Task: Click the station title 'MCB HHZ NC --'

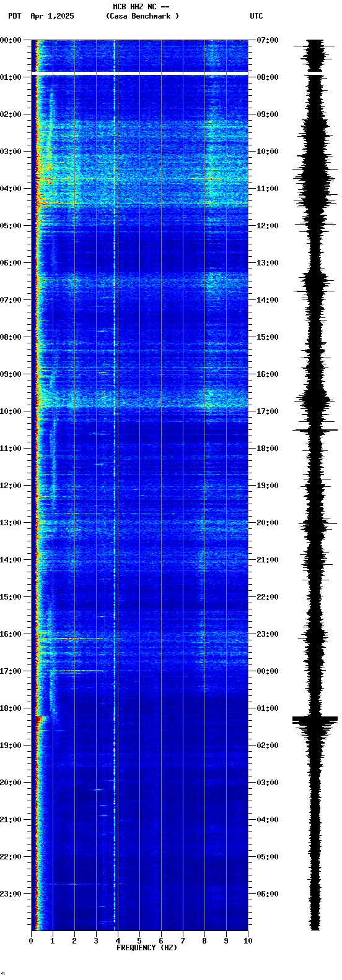Action: 141,7
